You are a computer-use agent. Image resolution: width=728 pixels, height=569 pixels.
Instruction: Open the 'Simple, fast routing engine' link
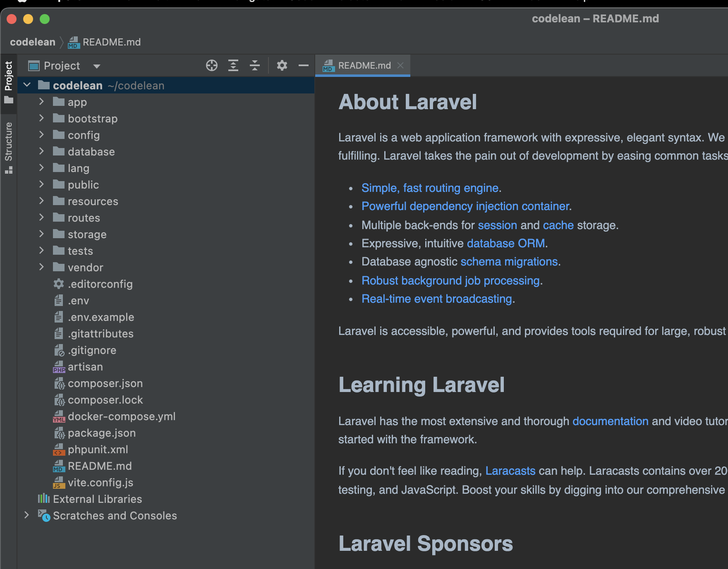tap(430, 188)
